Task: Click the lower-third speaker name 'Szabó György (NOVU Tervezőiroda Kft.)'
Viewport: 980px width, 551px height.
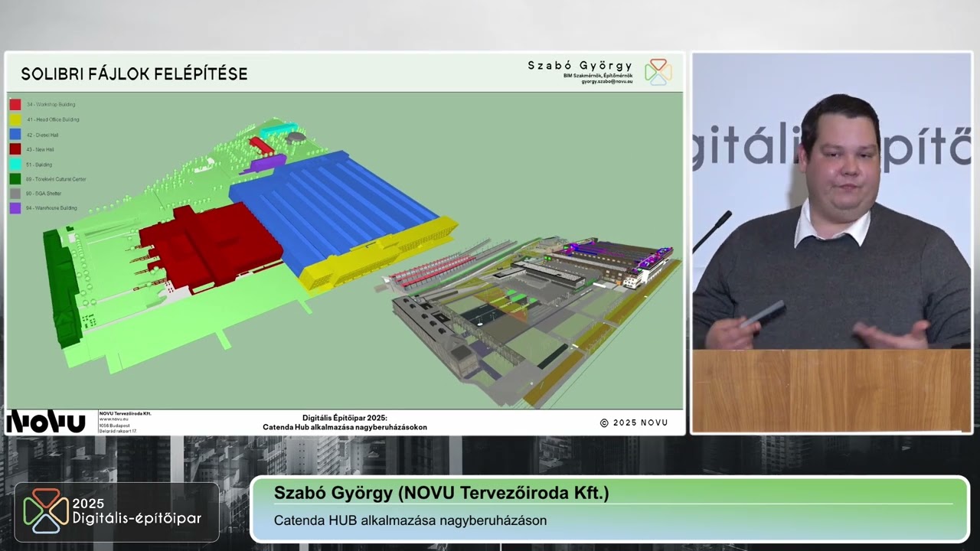Action: (442, 493)
